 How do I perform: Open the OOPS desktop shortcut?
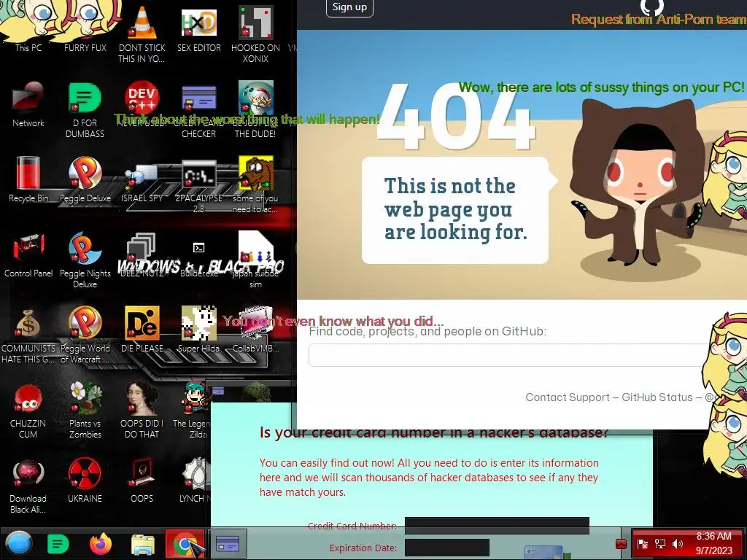pos(142,480)
